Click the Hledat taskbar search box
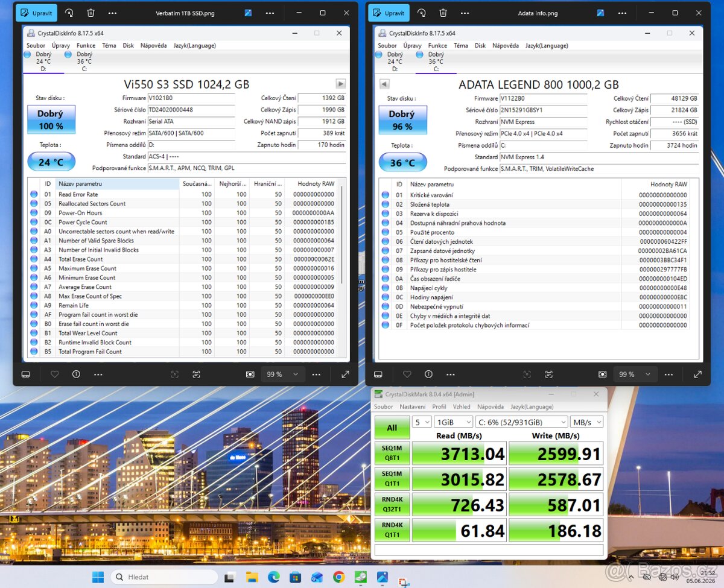Screen dimensions: 724x588 [x=164, y=577]
